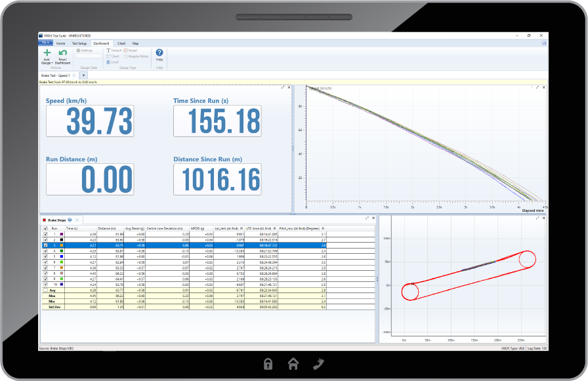Open the File menu dropdown
Image resolution: width=588 pixels, height=381 pixels.
pos(47,43)
